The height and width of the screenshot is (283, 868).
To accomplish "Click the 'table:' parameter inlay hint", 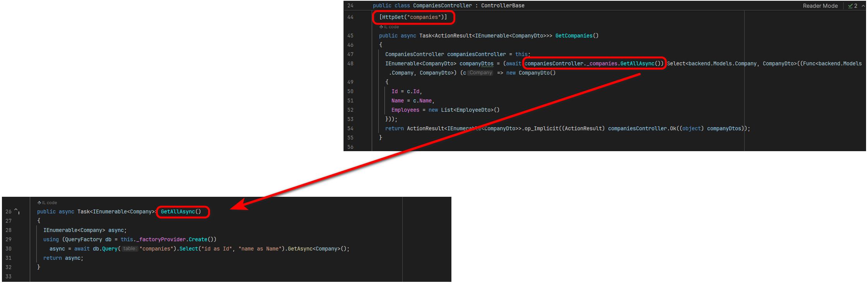I will tap(130, 249).
